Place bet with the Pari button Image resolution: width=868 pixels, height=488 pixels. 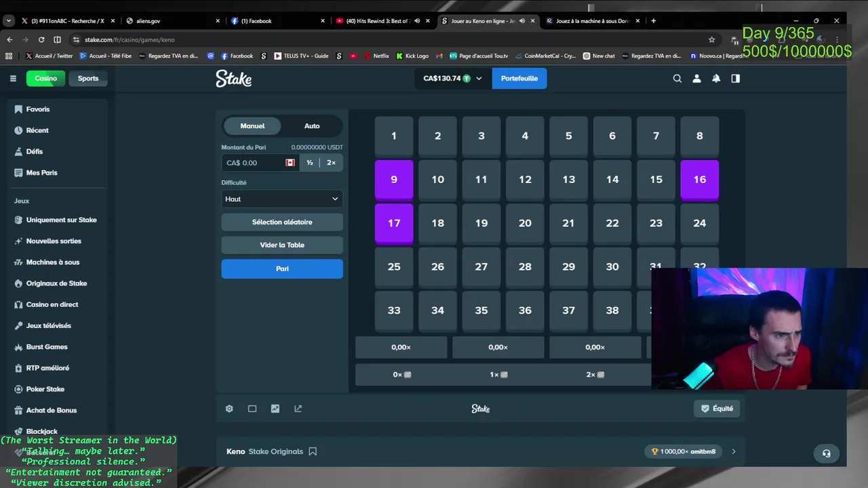[282, 268]
